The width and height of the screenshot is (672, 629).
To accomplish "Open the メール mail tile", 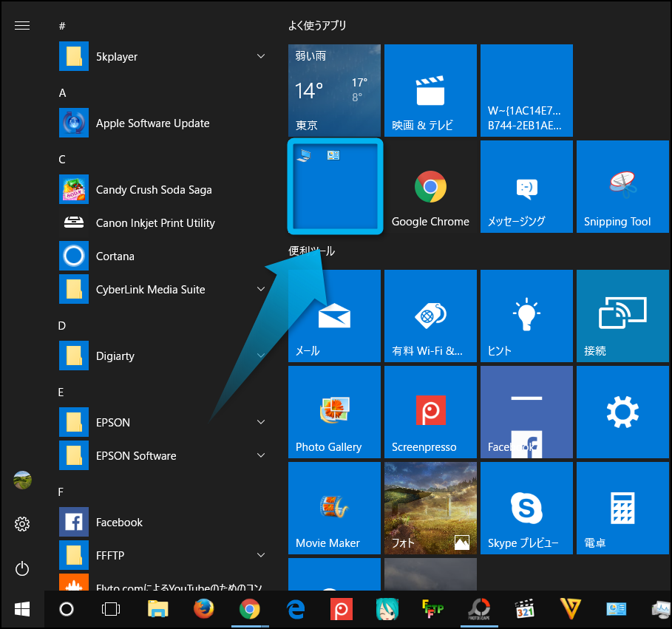I will [x=334, y=316].
